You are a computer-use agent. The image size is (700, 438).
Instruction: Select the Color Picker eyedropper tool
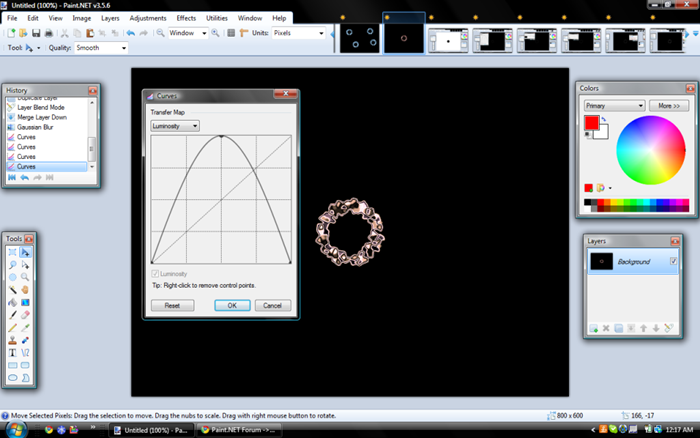25,327
